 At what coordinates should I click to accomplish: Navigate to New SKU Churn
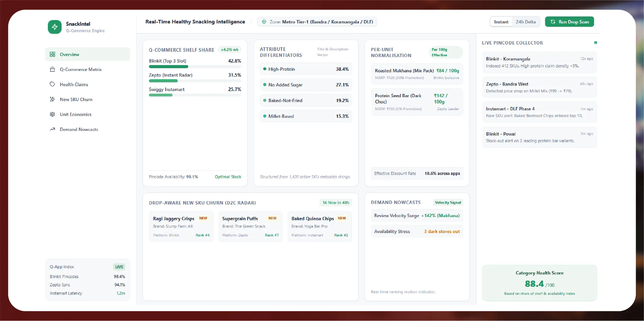88,99
